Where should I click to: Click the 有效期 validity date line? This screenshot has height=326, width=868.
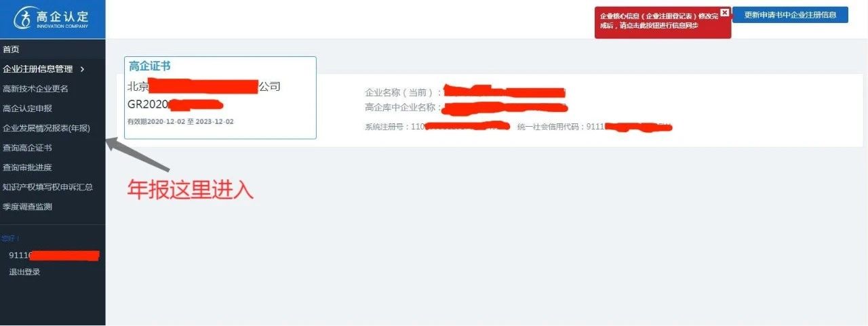[180, 121]
